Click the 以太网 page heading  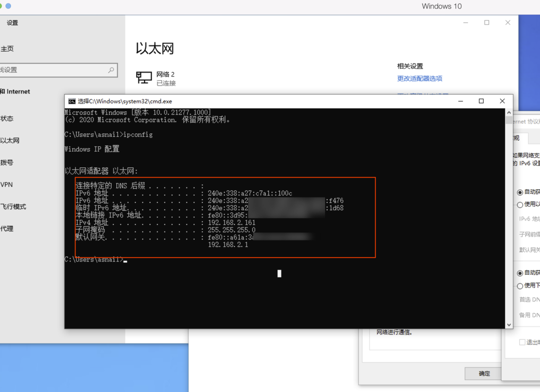tap(154, 48)
